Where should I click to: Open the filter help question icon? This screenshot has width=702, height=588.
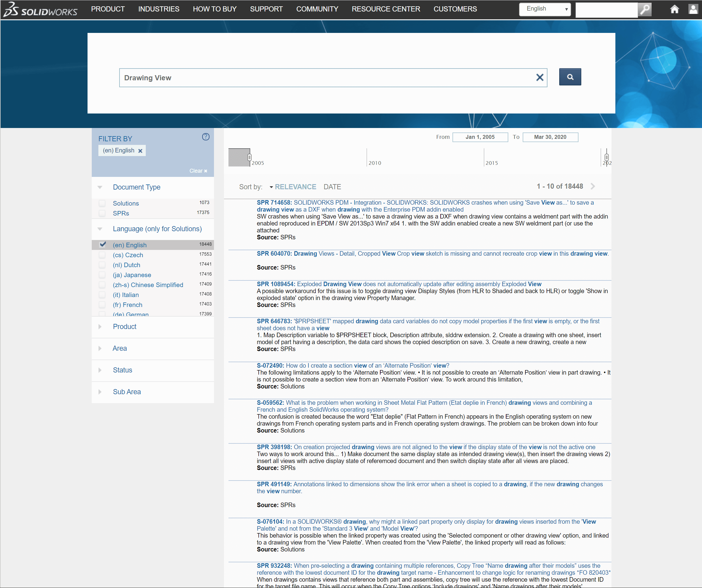206,137
